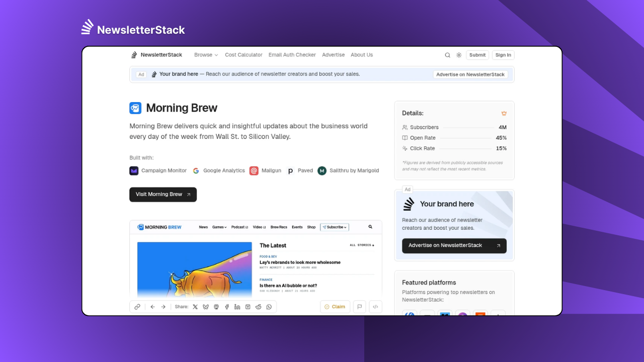644x362 pixels.
Task: Expand the Browse dropdown menu
Action: [x=206, y=55]
